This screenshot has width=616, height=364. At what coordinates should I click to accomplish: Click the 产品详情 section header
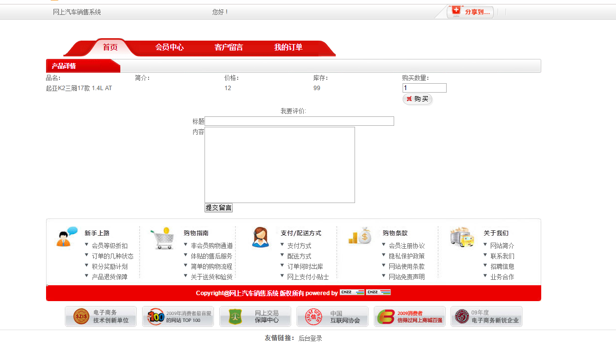64,66
